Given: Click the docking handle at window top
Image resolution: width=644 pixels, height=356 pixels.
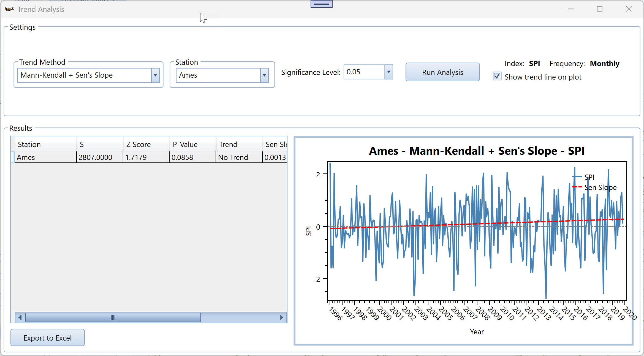Looking at the screenshot, I should pyautogui.click(x=321, y=4).
